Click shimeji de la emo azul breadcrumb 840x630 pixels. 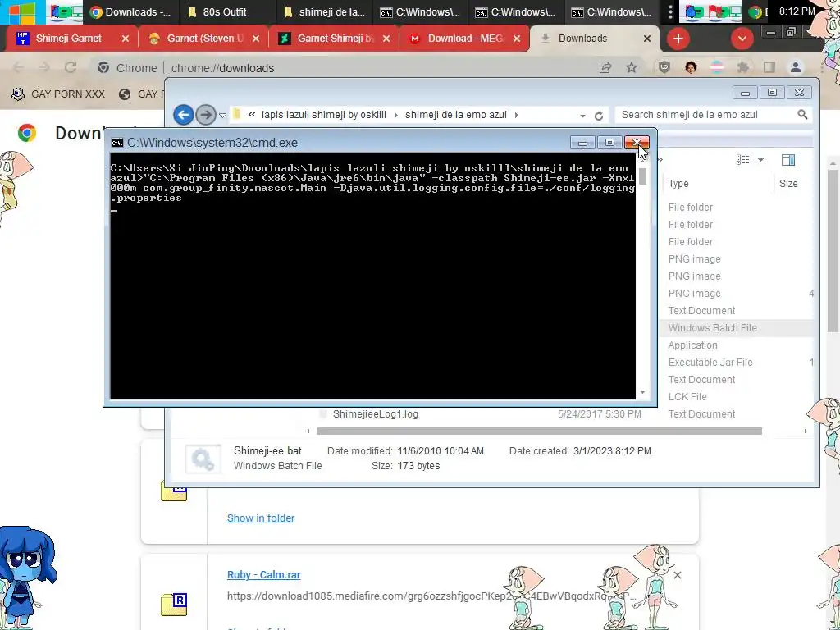coord(456,115)
